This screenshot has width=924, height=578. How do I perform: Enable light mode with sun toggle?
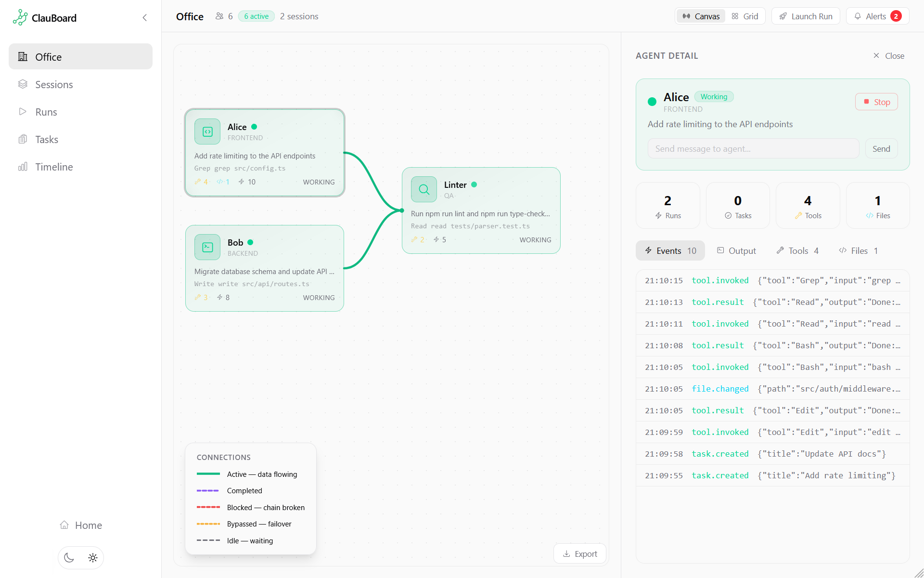tap(92, 557)
